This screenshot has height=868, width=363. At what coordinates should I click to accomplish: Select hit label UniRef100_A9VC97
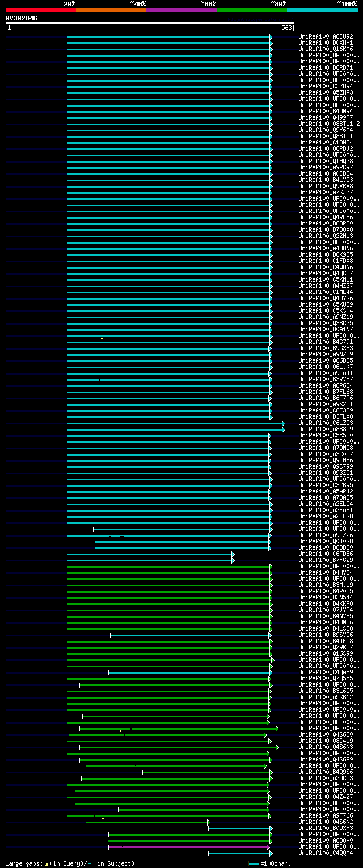(x=326, y=167)
